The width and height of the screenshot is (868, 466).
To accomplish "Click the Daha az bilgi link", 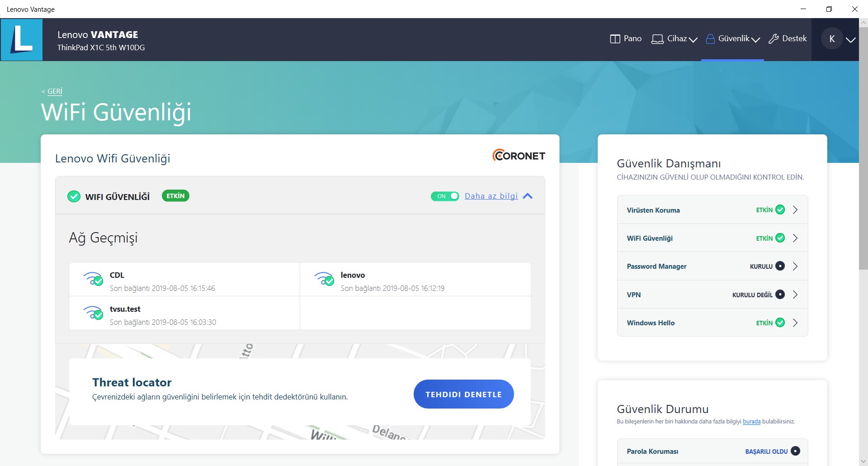I will pos(491,196).
